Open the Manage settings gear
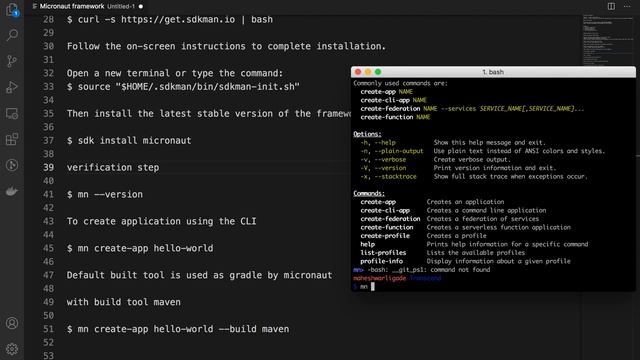Viewport: 640px width, 360px height. pyautogui.click(x=12, y=349)
